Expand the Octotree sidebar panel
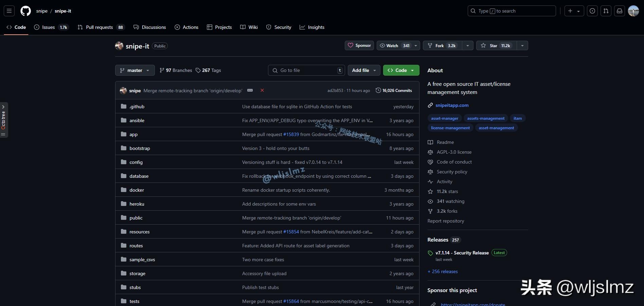This screenshot has width=644, height=306. tap(3, 119)
